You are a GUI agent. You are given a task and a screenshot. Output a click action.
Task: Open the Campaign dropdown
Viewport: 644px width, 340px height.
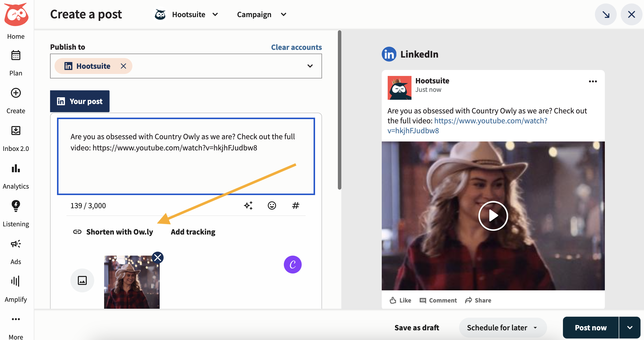(x=262, y=15)
